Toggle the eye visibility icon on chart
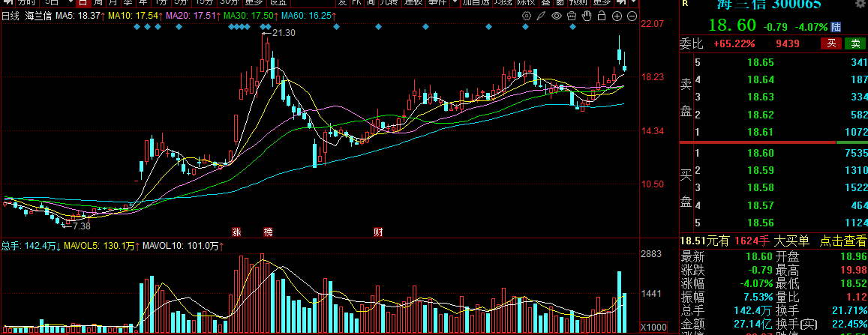Image resolution: width=868 pixels, height=335 pixels. (x=557, y=16)
